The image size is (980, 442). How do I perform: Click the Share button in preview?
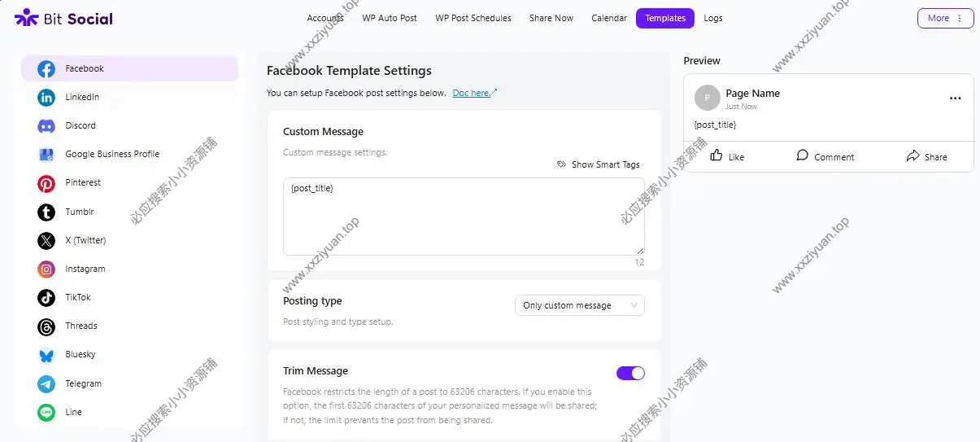pos(926,156)
